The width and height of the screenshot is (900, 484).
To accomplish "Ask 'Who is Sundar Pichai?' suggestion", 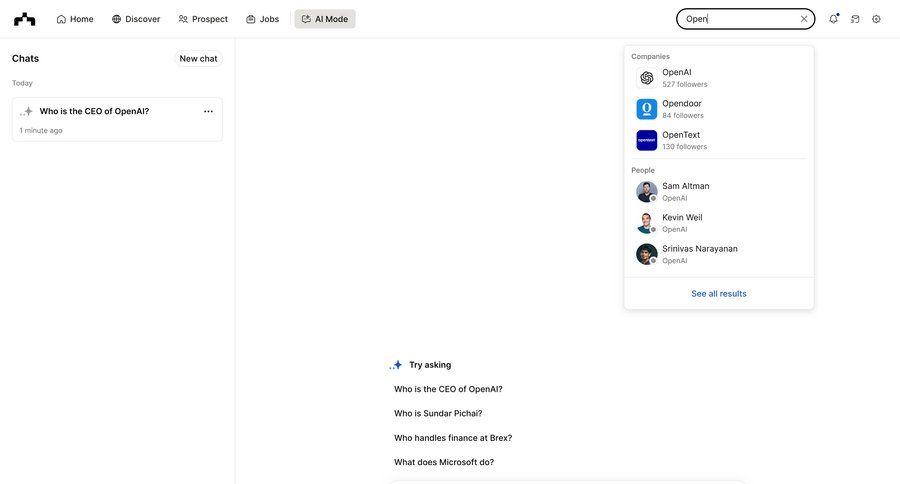I will pos(438,413).
